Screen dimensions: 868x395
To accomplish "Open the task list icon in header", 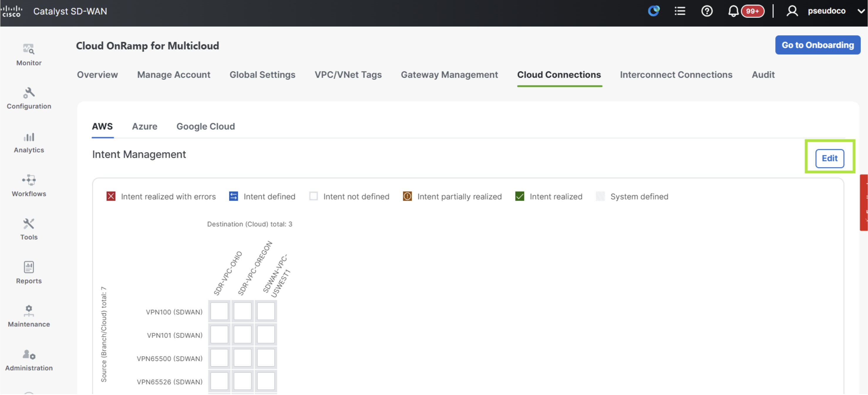I will click(x=680, y=11).
